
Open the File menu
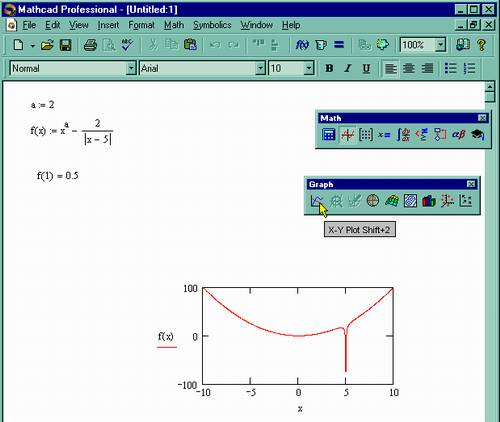pos(29,25)
